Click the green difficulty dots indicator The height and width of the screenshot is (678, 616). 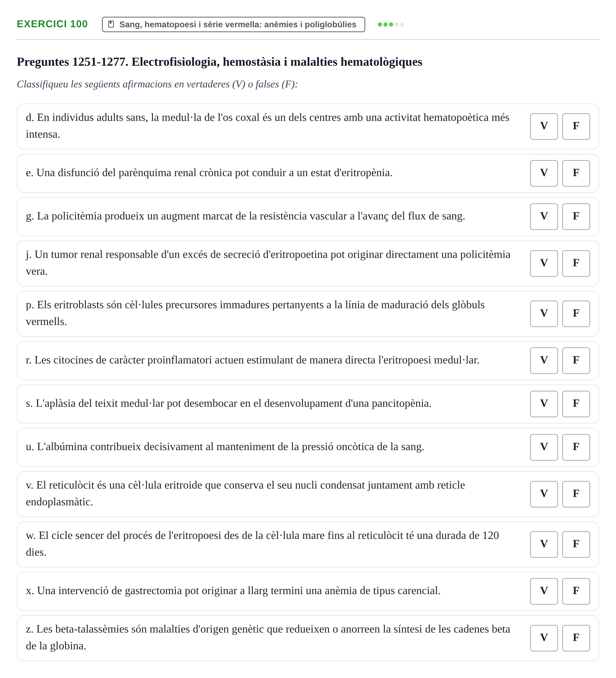[391, 24]
